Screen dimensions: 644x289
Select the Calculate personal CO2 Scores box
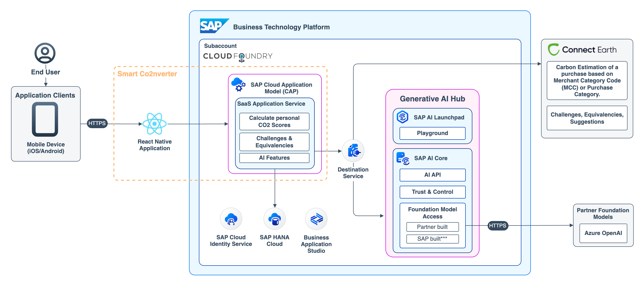274,121
